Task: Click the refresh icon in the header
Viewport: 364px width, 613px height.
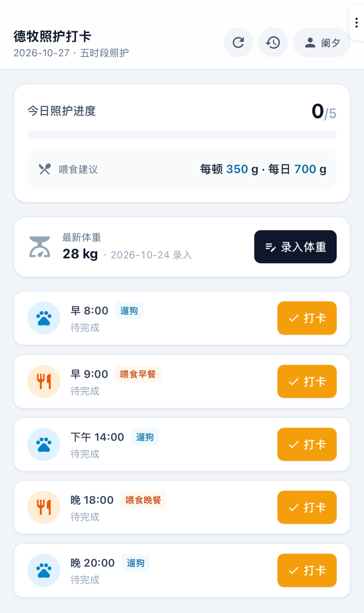Action: pyautogui.click(x=238, y=43)
